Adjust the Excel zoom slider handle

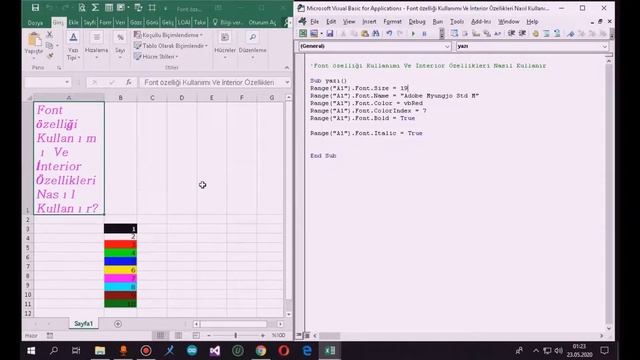pos(236,336)
